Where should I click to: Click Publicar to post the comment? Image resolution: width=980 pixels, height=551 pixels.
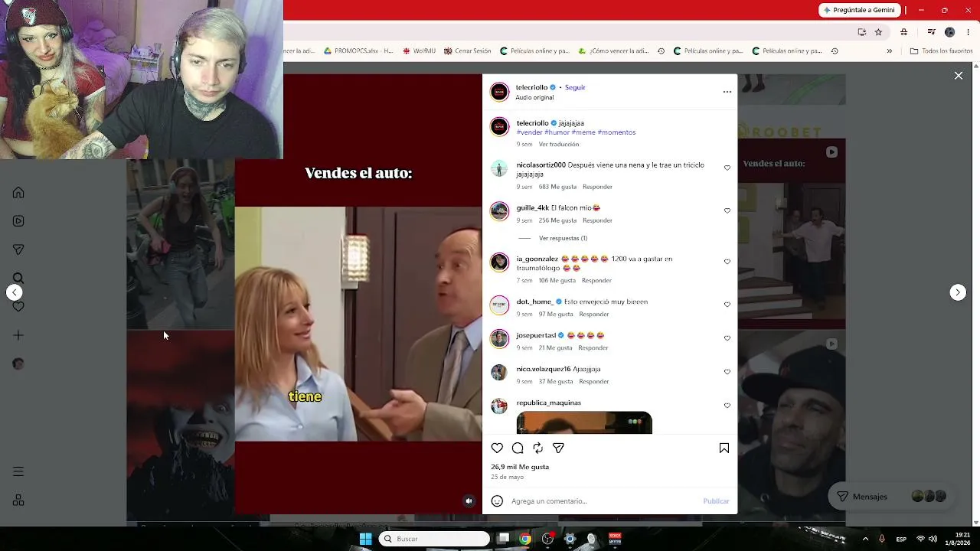[x=716, y=501]
